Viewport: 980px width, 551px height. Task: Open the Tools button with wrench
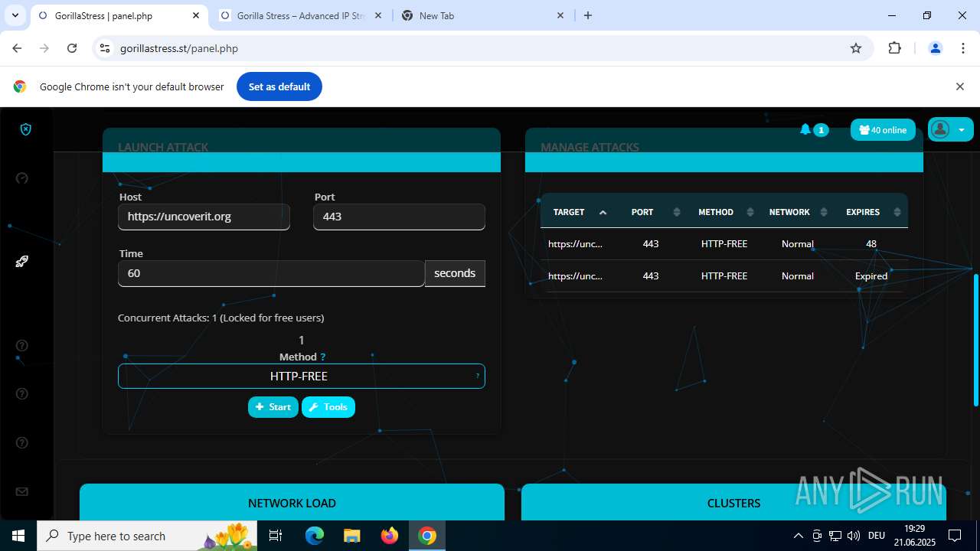point(328,407)
